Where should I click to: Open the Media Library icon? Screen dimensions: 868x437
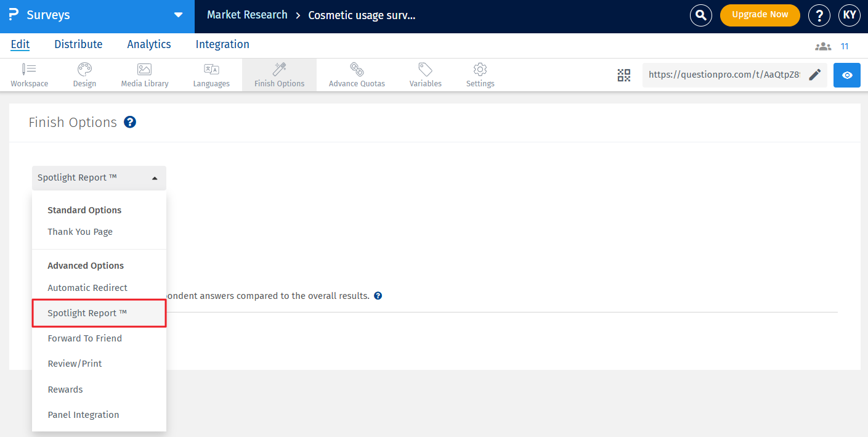(x=144, y=70)
